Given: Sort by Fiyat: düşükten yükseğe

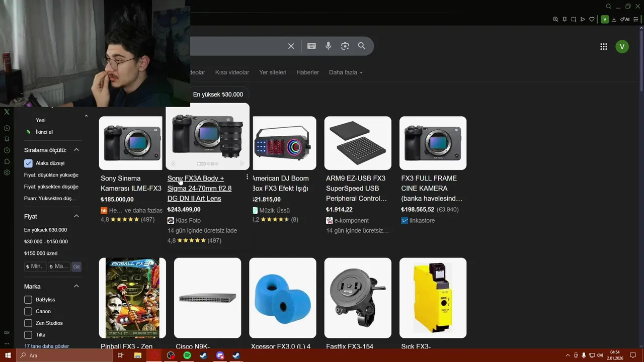Looking at the screenshot, I should pyautogui.click(x=51, y=175).
